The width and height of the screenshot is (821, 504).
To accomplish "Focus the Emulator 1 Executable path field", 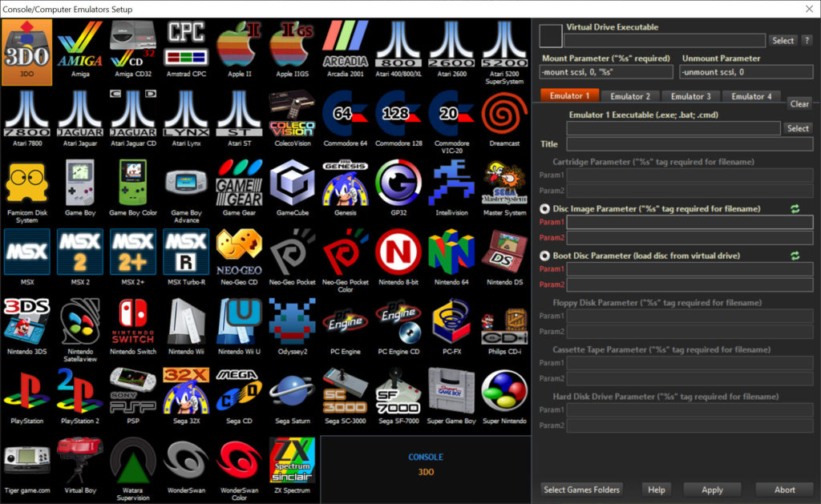I will tap(673, 128).
